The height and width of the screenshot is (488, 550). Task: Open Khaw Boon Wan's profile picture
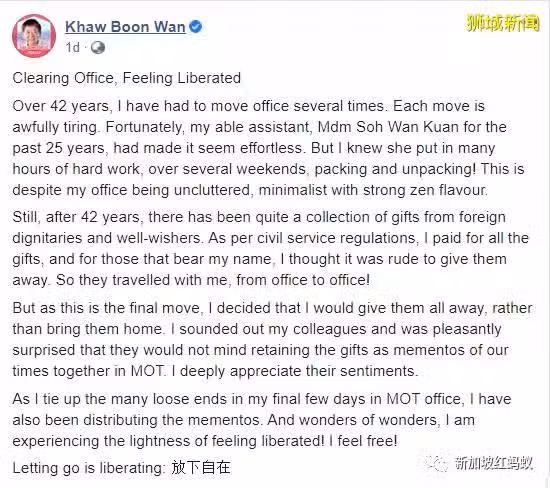(34, 35)
